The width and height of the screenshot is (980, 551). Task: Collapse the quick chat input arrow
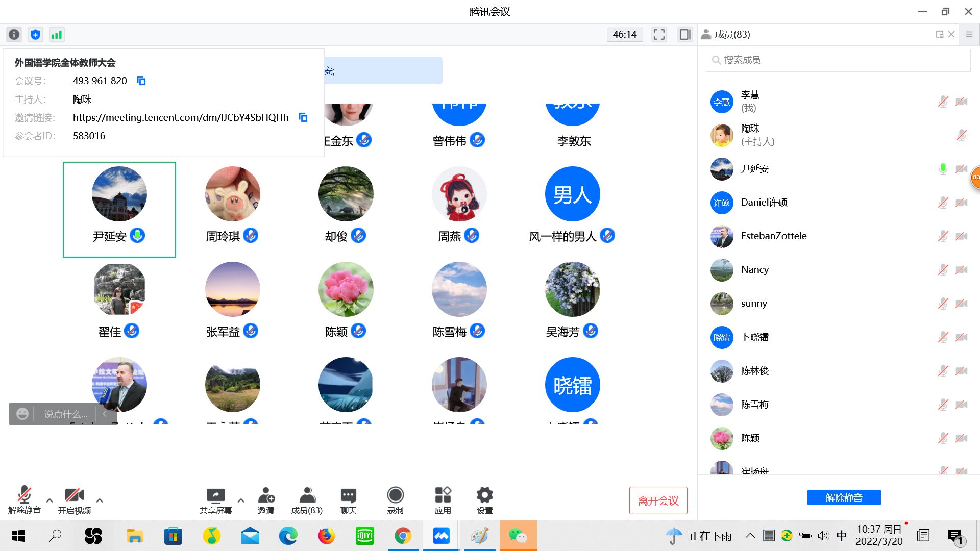(105, 414)
